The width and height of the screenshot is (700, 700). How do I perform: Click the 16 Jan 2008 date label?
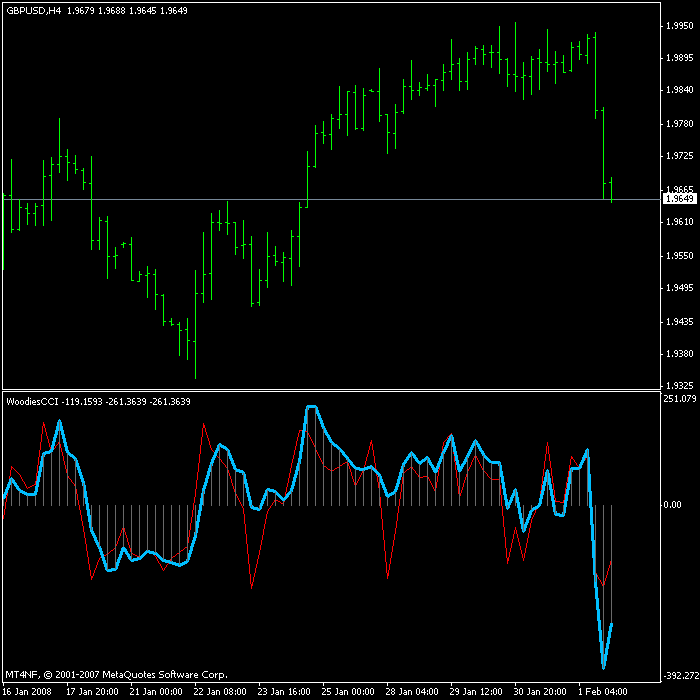(x=27, y=692)
